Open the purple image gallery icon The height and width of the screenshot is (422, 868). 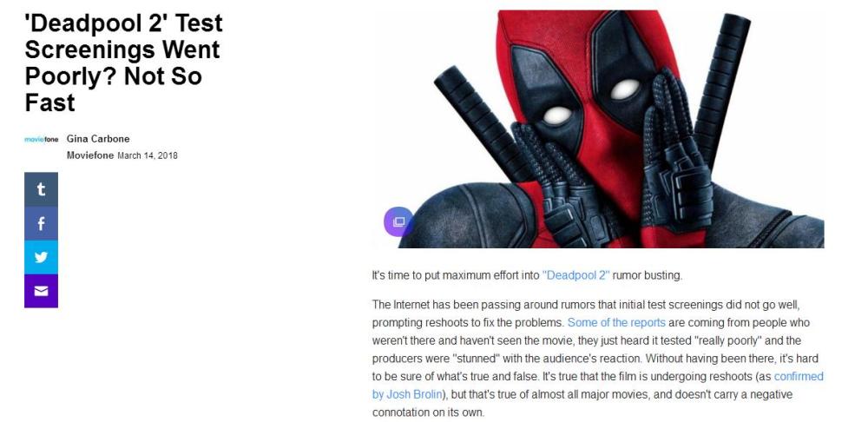[398, 221]
